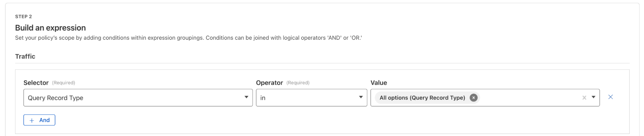Clear all values in the Value field
The height and width of the screenshot is (136, 644).
click(584, 98)
